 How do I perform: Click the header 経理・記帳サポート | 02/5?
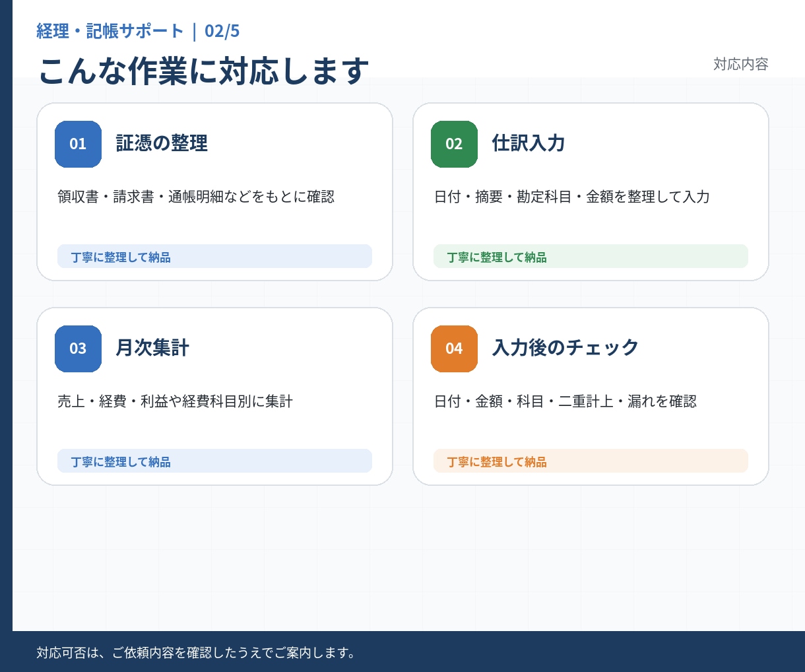[x=138, y=31]
